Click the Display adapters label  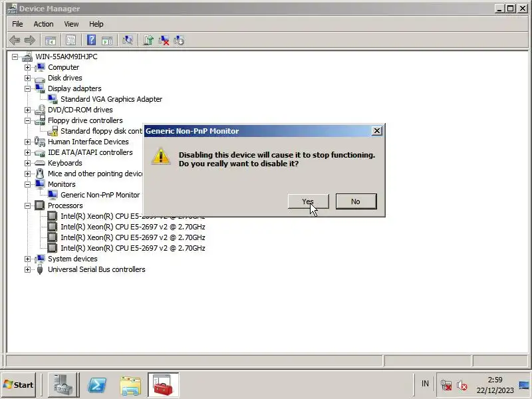point(74,88)
